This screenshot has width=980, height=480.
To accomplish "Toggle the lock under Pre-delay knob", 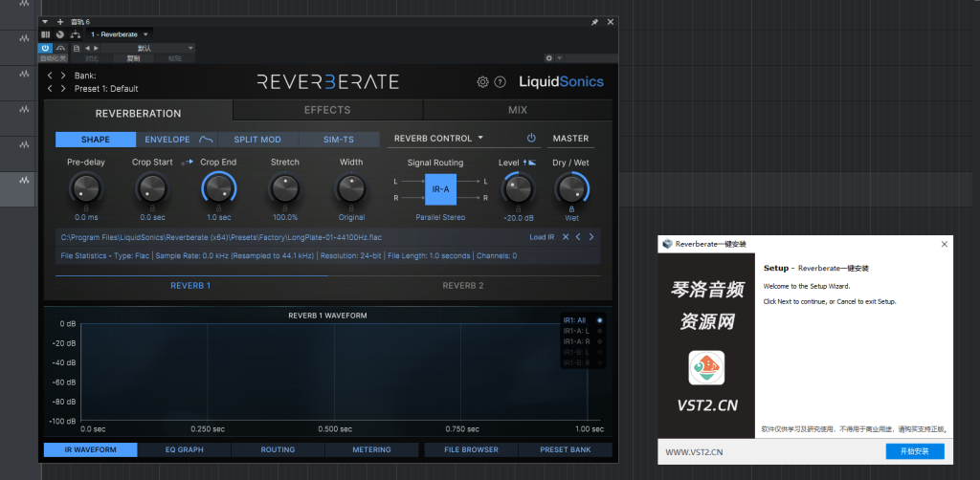I will 86,207.
